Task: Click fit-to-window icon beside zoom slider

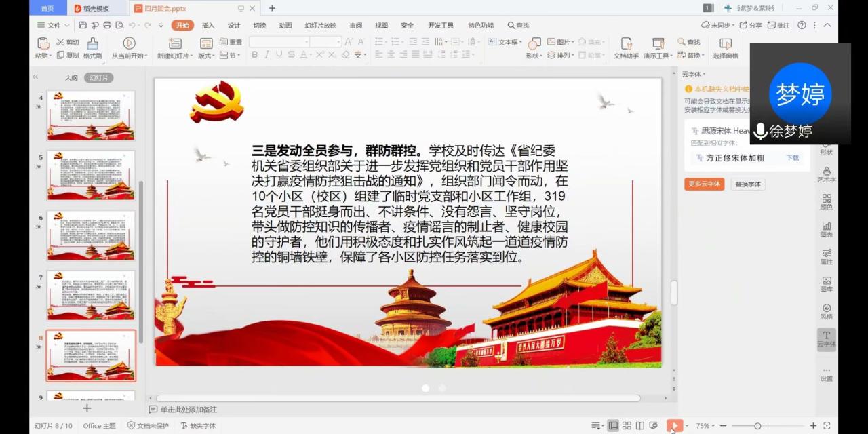Action: click(827, 426)
